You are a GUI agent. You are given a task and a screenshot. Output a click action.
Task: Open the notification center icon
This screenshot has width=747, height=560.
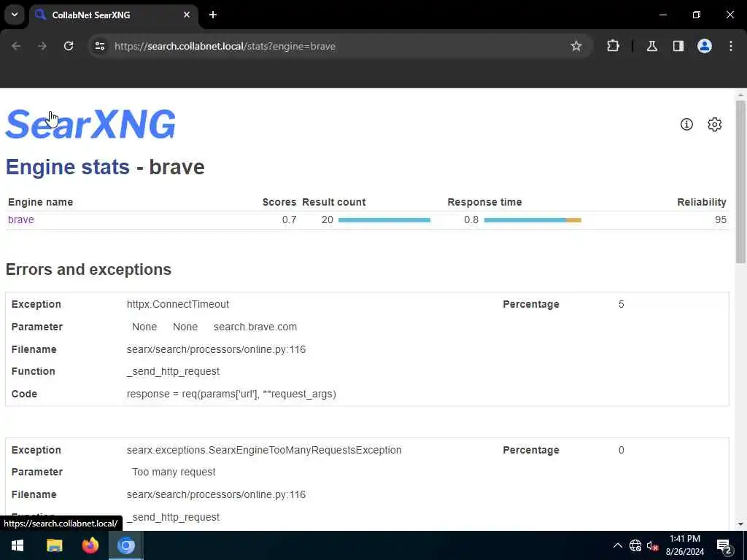click(724, 546)
